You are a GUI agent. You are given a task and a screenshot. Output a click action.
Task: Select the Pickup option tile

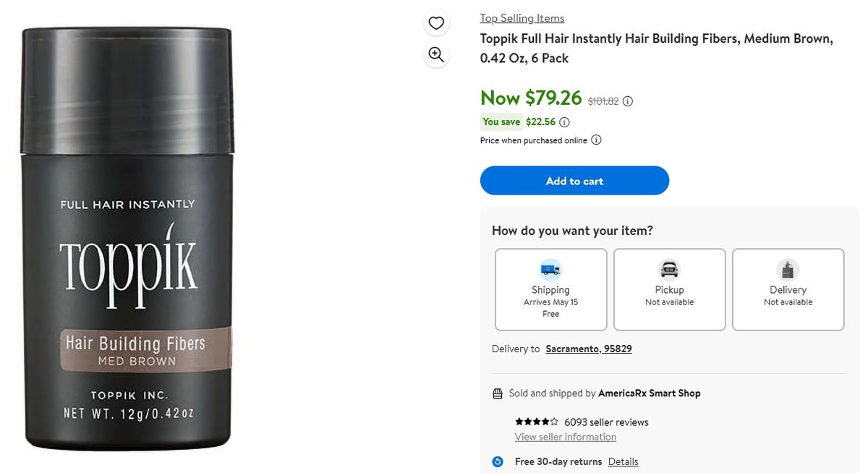pyautogui.click(x=669, y=289)
